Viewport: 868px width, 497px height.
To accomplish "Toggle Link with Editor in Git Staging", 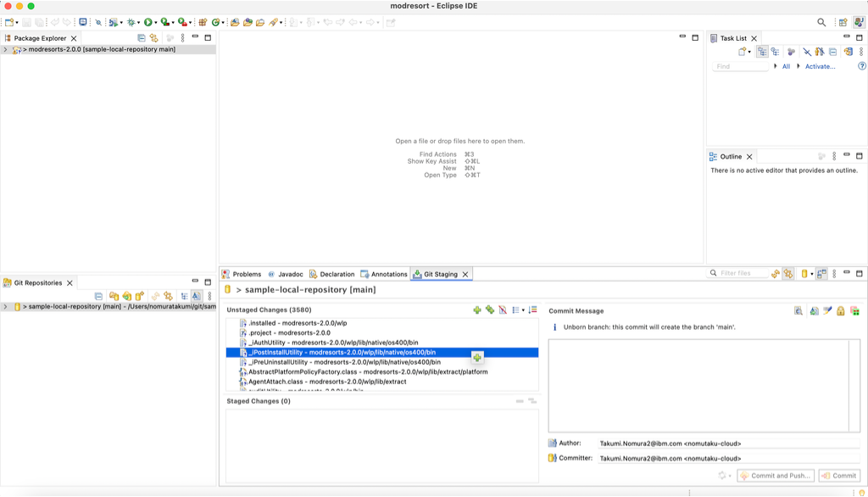I will tap(788, 274).
